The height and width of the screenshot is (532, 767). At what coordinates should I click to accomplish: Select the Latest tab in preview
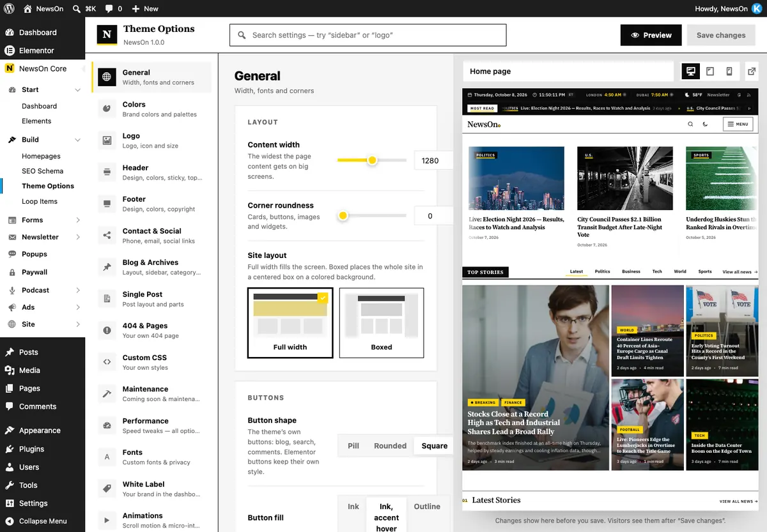click(577, 271)
